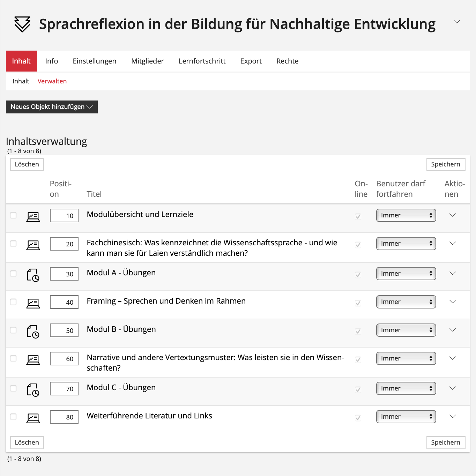Image resolution: width=476 pixels, height=476 pixels.
Task: Click the position field showing 60
Action: coord(64,359)
